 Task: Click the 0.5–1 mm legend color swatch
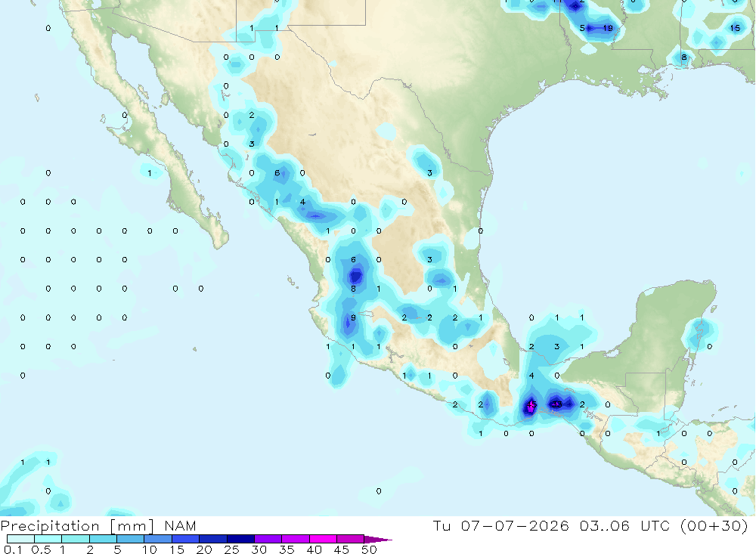coord(48,539)
